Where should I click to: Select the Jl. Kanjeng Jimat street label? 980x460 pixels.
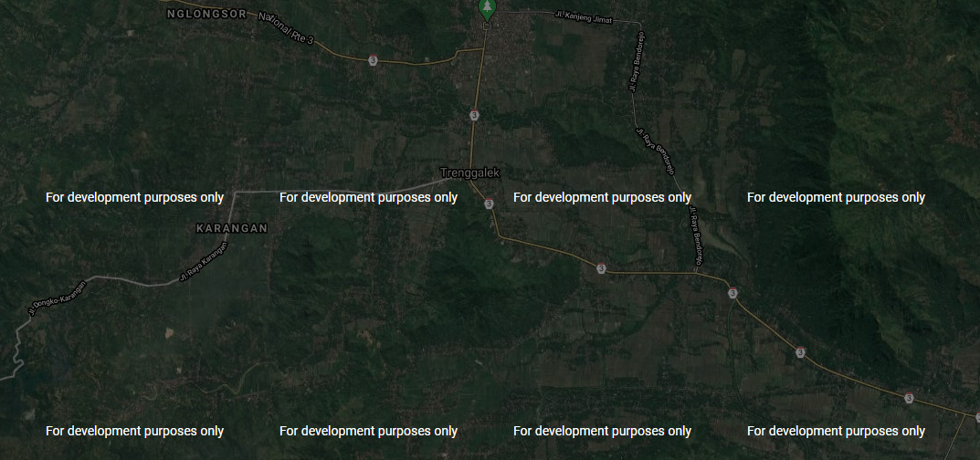584,16
